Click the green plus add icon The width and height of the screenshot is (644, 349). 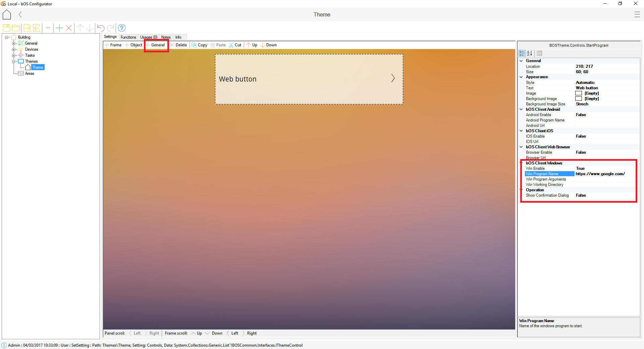pyautogui.click(x=59, y=28)
